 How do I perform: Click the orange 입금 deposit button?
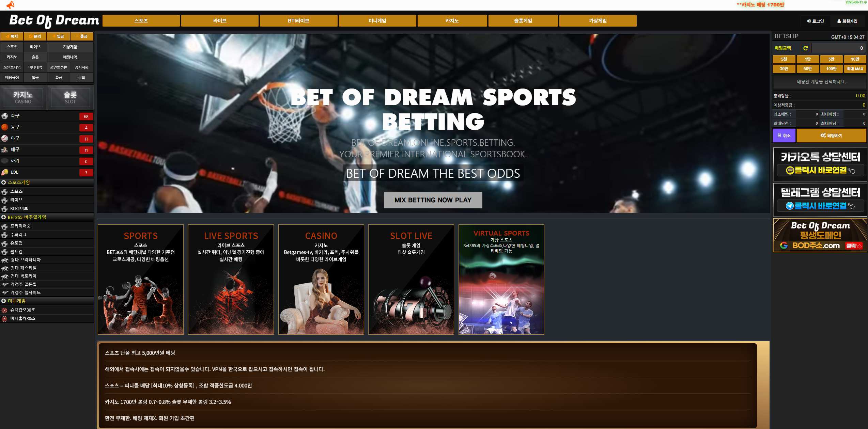pyautogui.click(x=58, y=36)
